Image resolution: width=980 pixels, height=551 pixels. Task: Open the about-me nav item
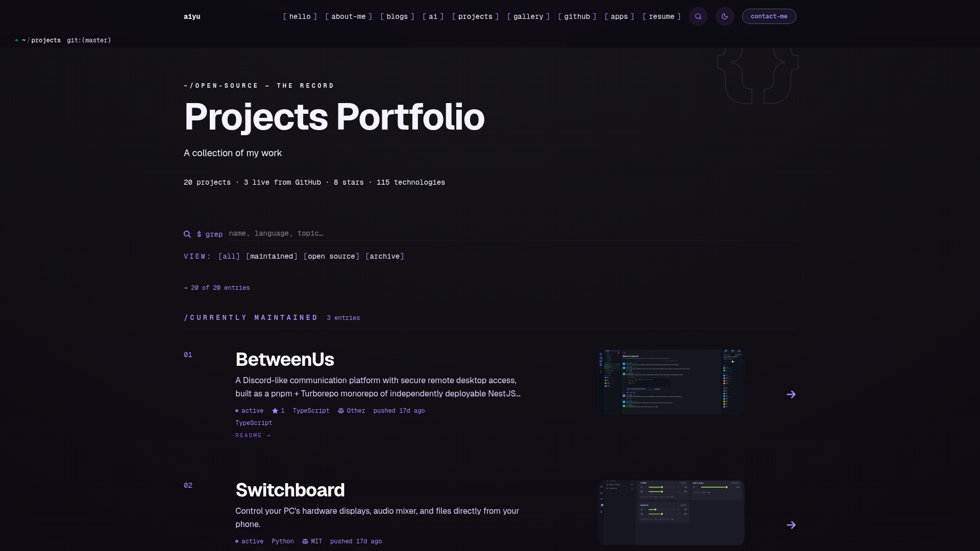click(349, 16)
